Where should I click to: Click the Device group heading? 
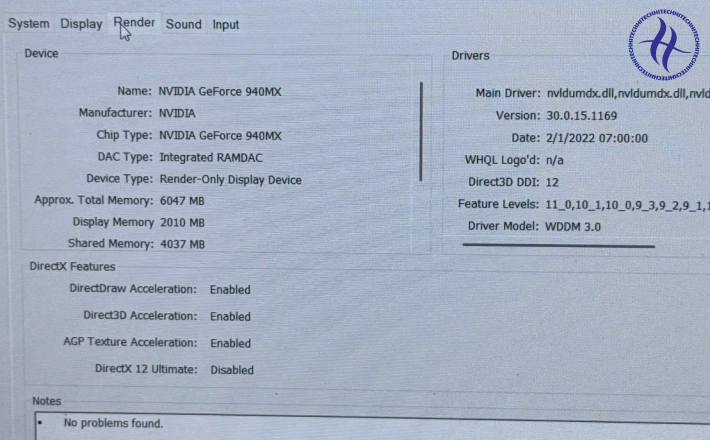(41, 53)
